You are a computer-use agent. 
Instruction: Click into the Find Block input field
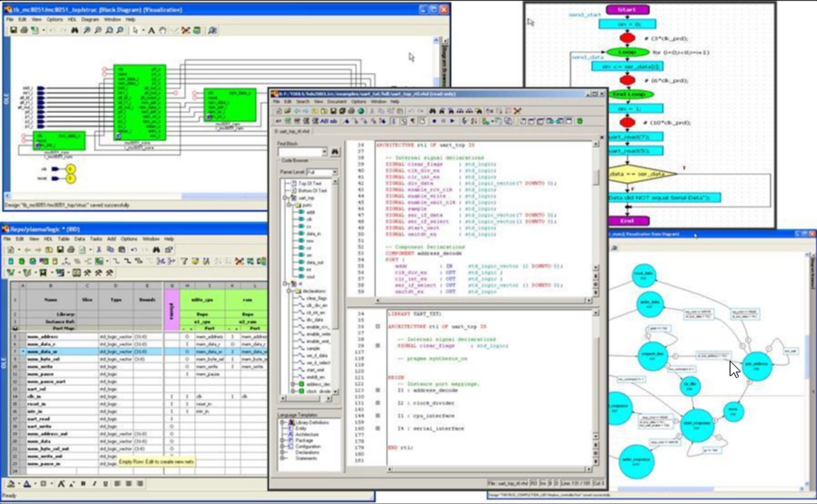(300, 152)
